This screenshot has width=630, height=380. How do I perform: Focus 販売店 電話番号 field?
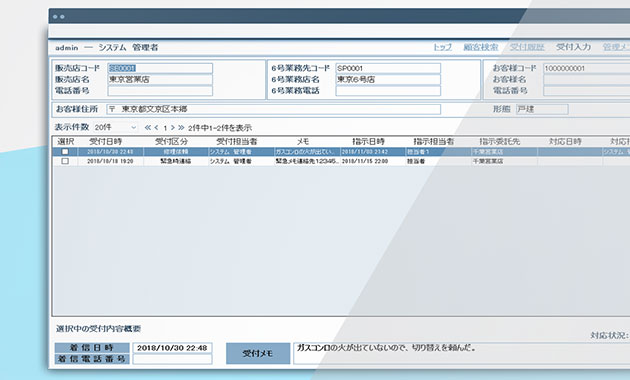(160, 91)
